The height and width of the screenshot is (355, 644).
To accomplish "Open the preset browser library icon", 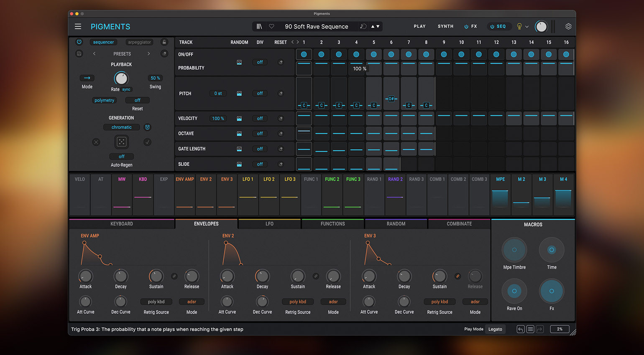I will point(259,26).
